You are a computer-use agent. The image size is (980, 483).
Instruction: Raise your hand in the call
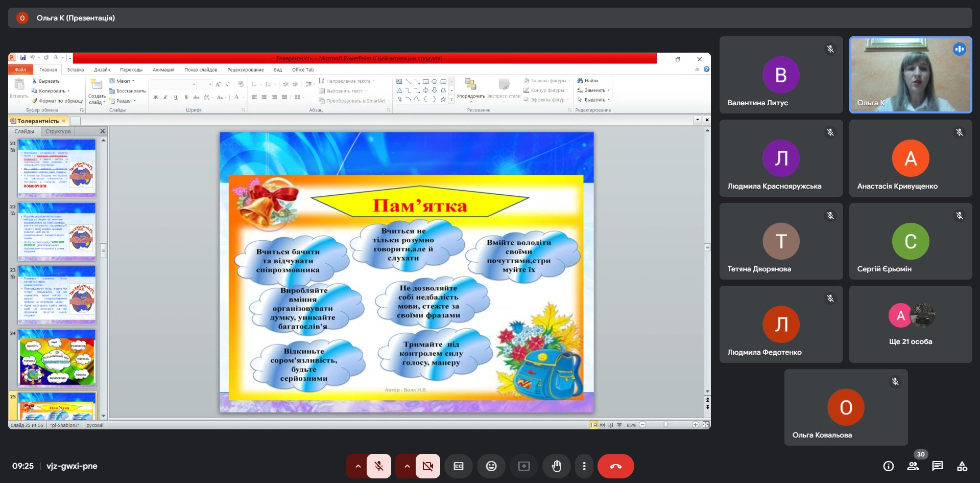(x=556, y=466)
